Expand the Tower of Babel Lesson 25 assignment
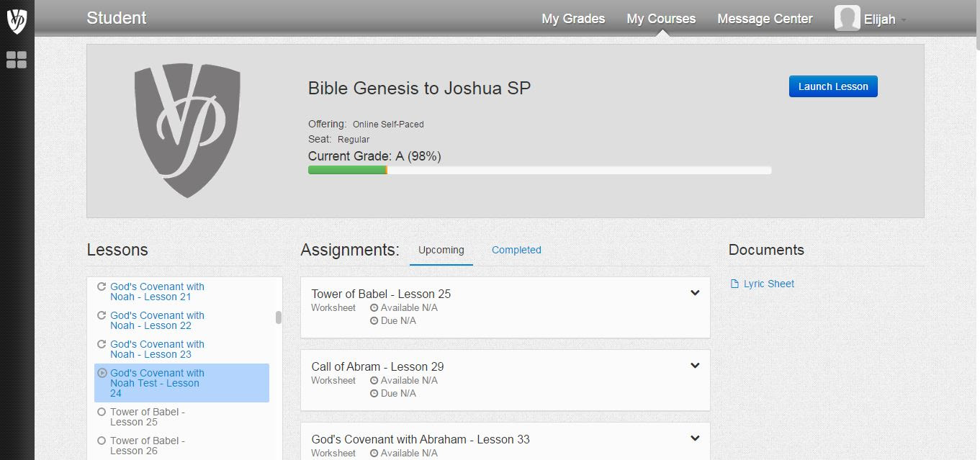The width and height of the screenshot is (980, 460). [695, 293]
